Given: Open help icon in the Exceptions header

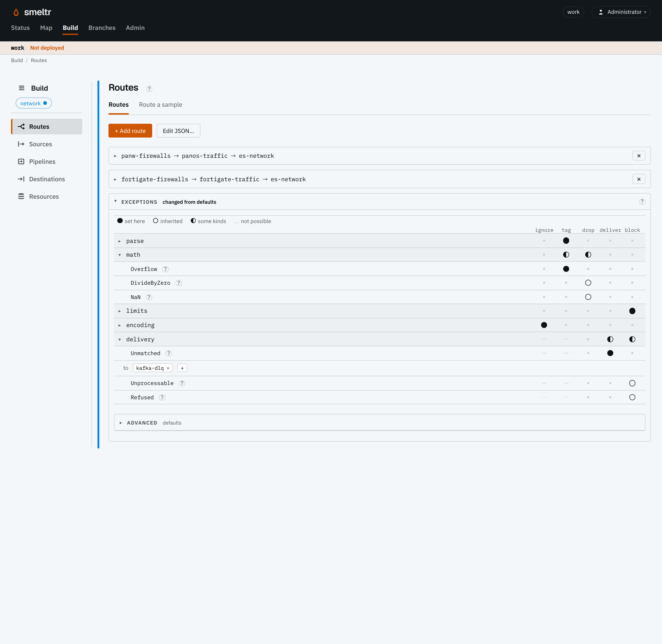Looking at the screenshot, I should click(642, 201).
